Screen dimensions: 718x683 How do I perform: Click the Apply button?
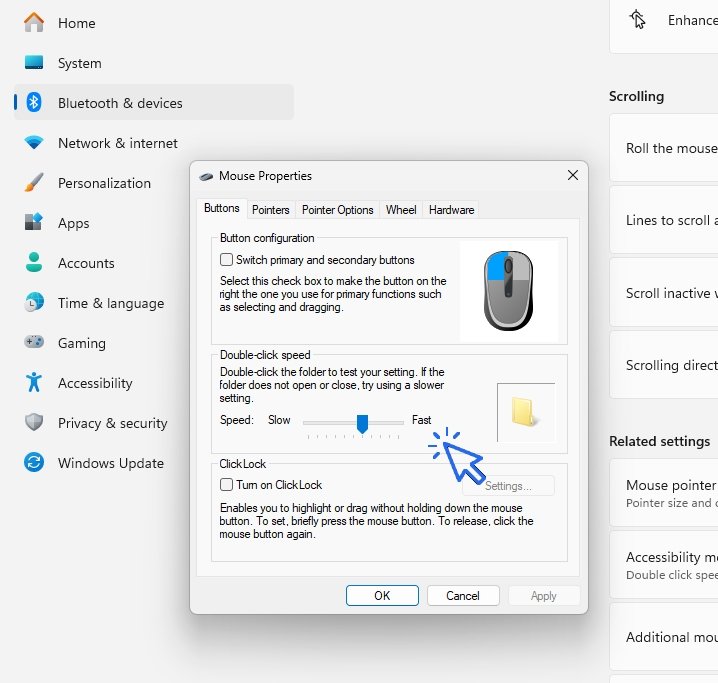tap(544, 596)
